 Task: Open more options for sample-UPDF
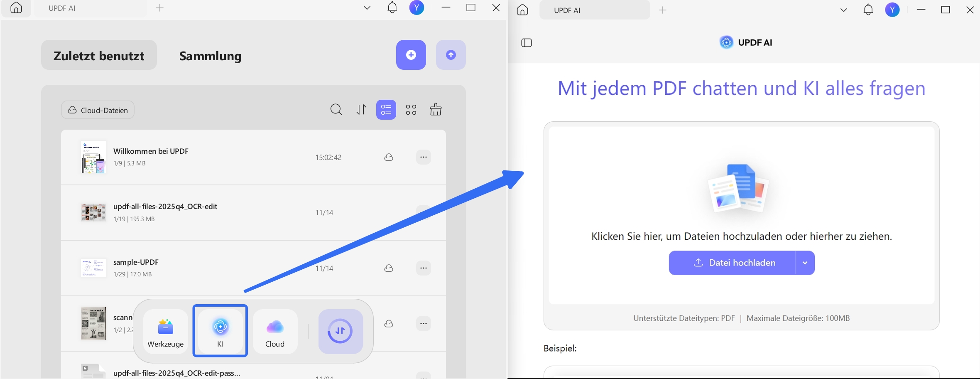pos(424,268)
